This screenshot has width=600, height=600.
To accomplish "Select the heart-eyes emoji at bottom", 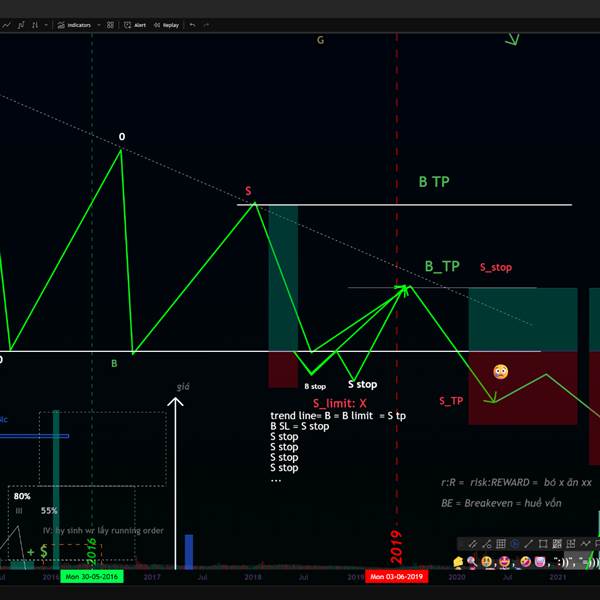I will (x=505, y=562).
